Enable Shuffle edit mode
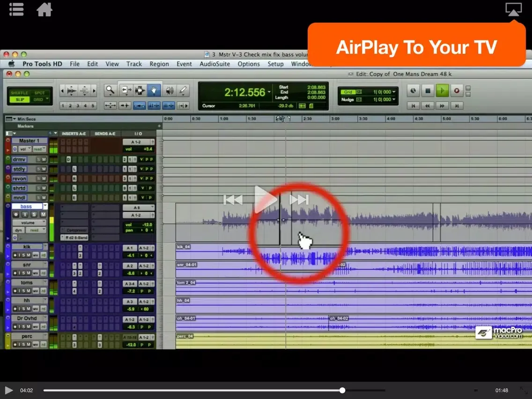Image resolution: width=532 pixels, height=399 pixels. coord(19,93)
